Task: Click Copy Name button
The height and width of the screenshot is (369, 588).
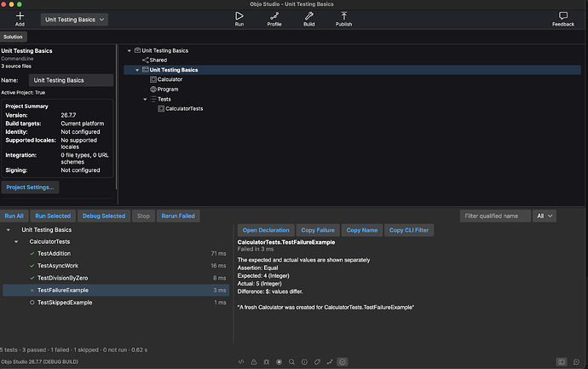Action: (362, 230)
